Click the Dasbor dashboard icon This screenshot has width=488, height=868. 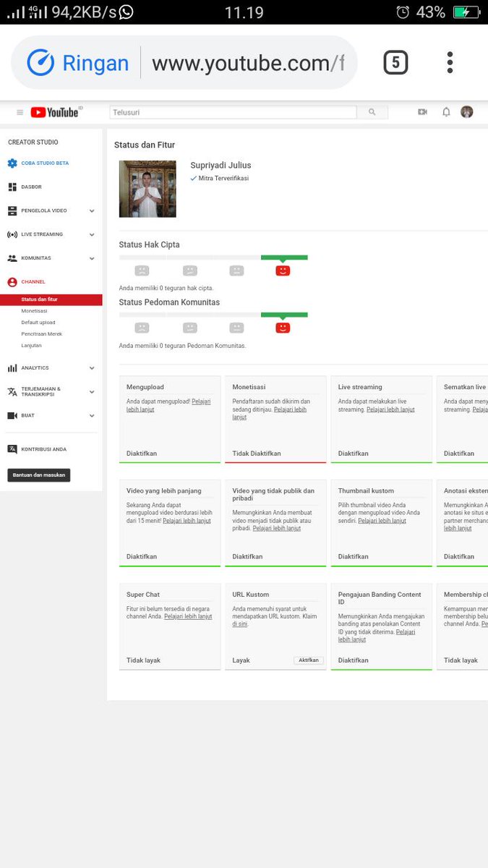pos(12,187)
